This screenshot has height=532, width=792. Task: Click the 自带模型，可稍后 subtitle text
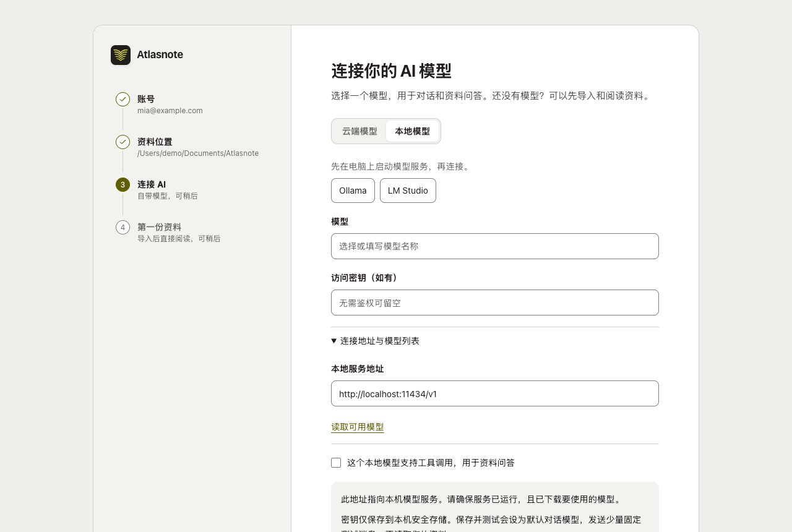pos(168,196)
